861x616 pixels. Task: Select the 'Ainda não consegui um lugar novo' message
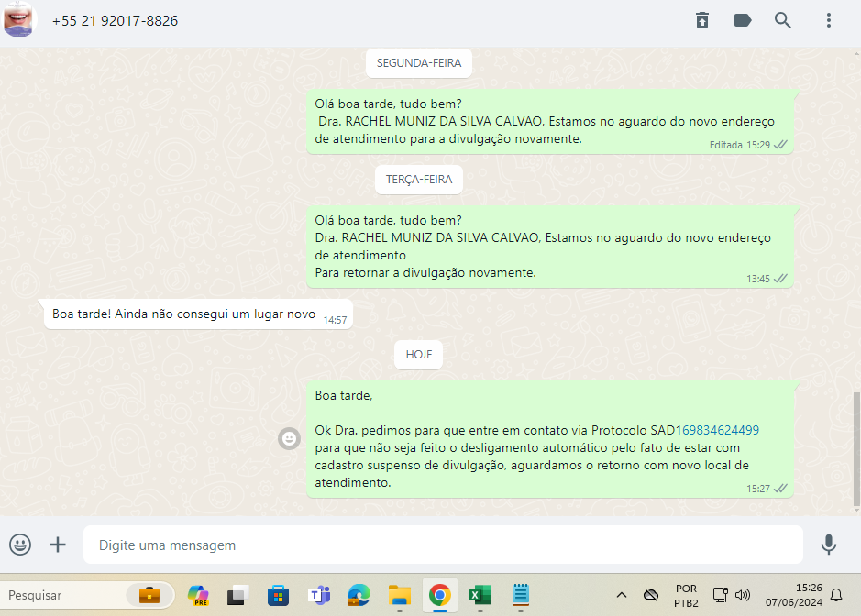coord(198,314)
